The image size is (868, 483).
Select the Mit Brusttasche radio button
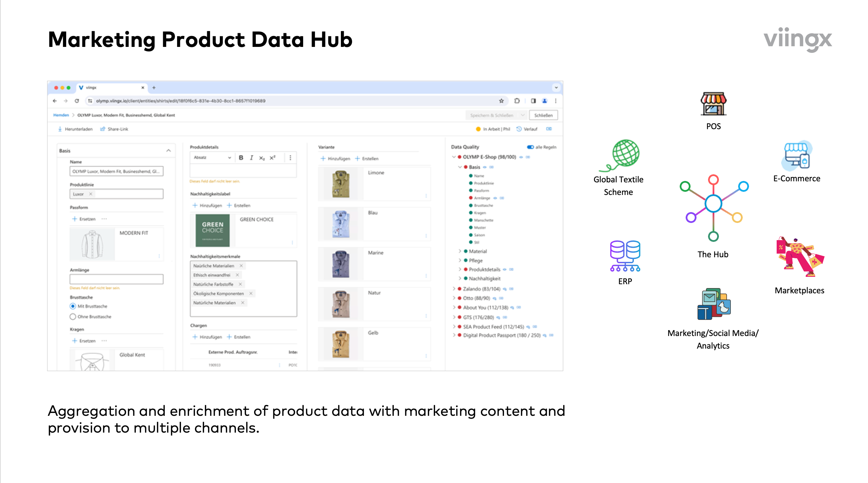(x=73, y=306)
